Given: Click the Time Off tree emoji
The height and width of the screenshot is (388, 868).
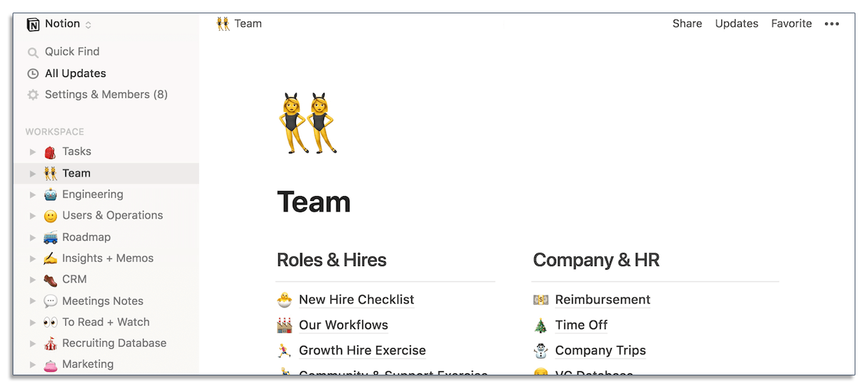Looking at the screenshot, I should (x=540, y=325).
